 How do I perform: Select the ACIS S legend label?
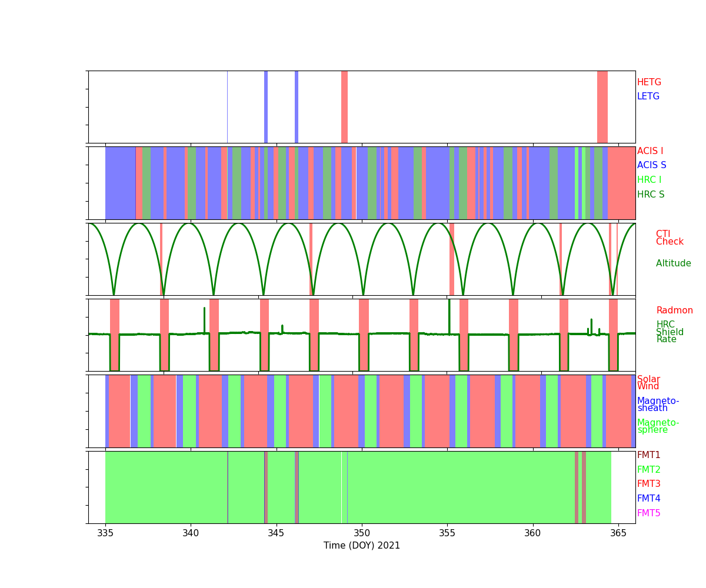click(651, 165)
